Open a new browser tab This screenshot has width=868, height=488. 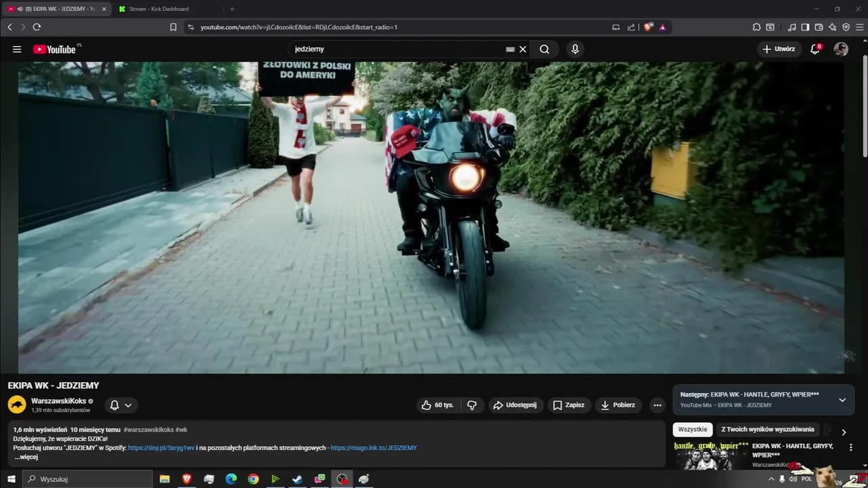pos(232,9)
